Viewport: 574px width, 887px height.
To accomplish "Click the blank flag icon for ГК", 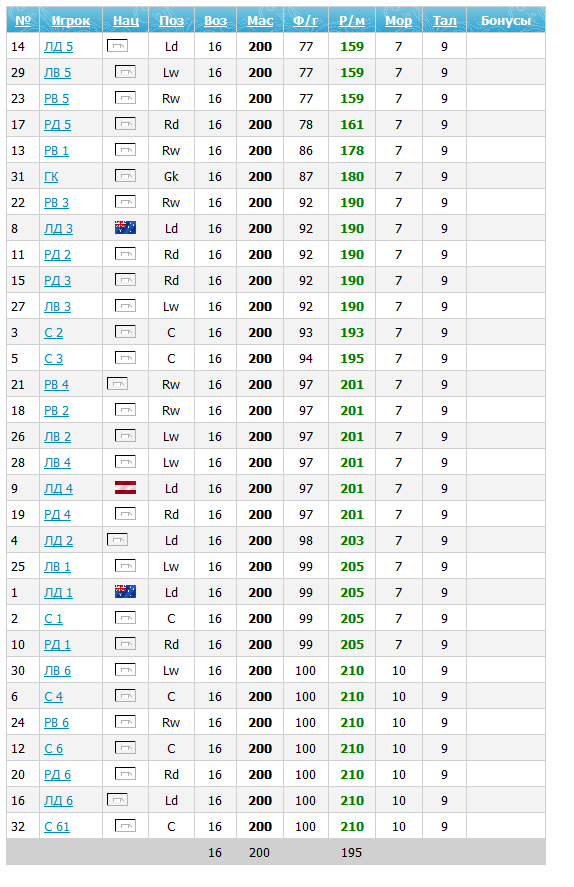I will 125,176.
